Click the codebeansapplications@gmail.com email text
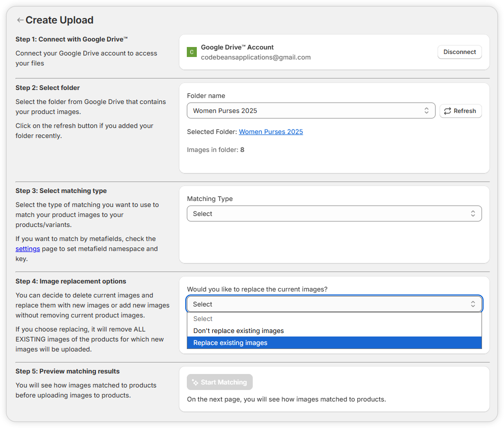Image resolution: width=504 pixels, height=428 pixels. pyautogui.click(x=256, y=57)
